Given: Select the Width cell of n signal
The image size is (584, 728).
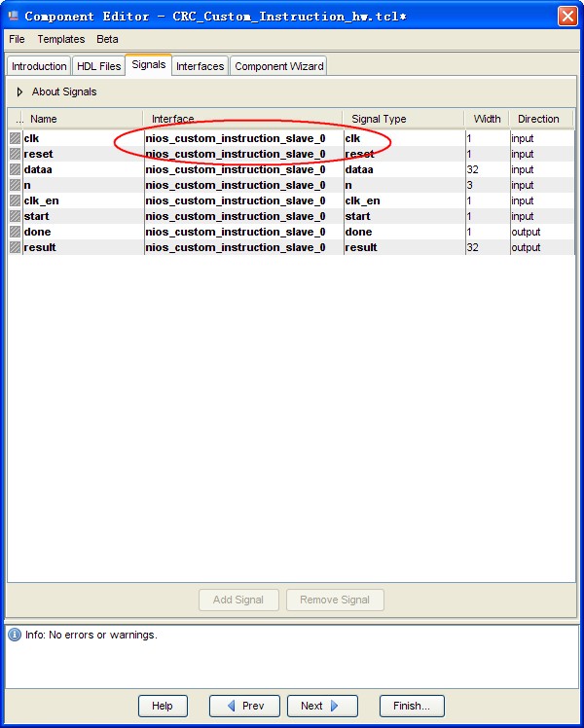Looking at the screenshot, I should click(x=486, y=185).
